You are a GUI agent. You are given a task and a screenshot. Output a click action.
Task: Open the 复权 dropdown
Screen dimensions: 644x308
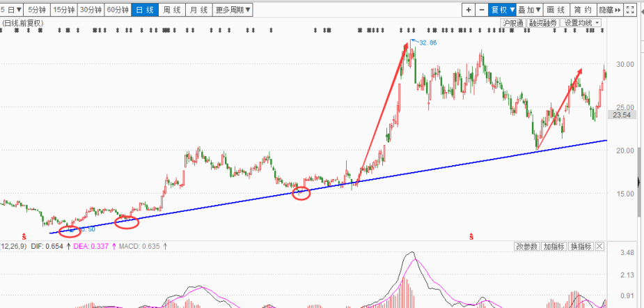click(502, 10)
